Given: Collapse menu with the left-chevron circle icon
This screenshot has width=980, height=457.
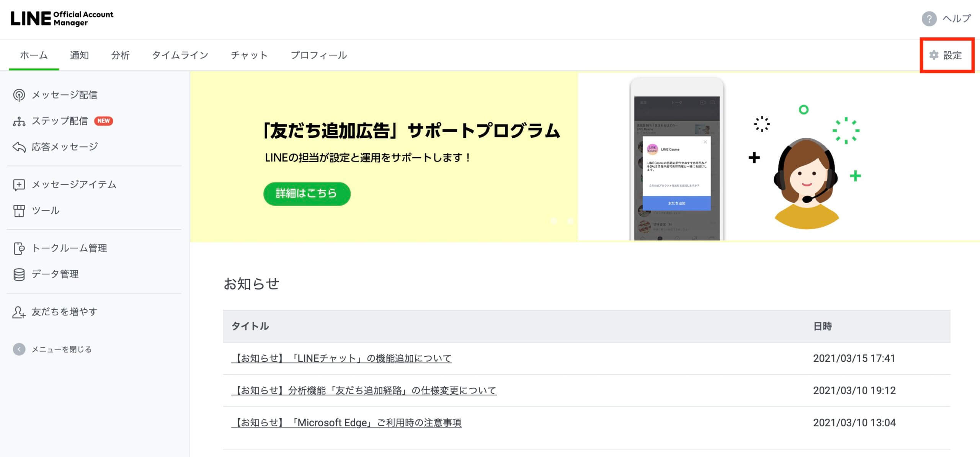Looking at the screenshot, I should (x=19, y=349).
